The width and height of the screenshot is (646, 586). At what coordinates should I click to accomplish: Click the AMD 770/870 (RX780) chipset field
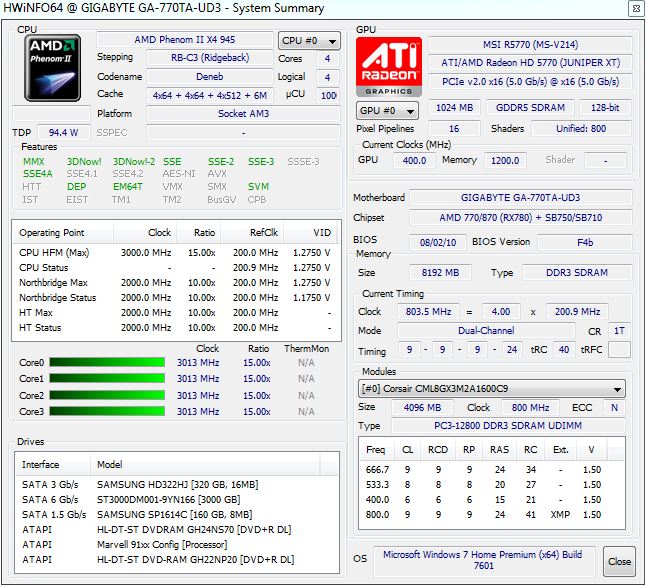(x=520, y=218)
